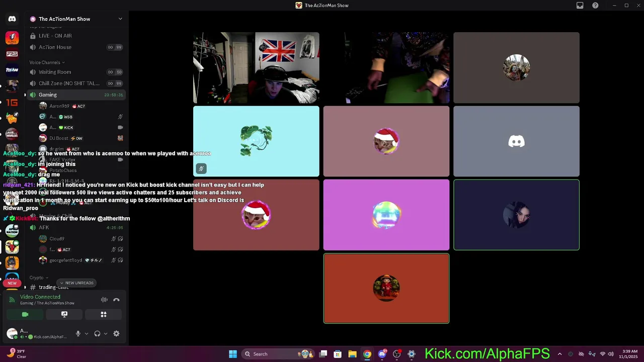Focus the orange-red bottom participant tile

(x=386, y=288)
